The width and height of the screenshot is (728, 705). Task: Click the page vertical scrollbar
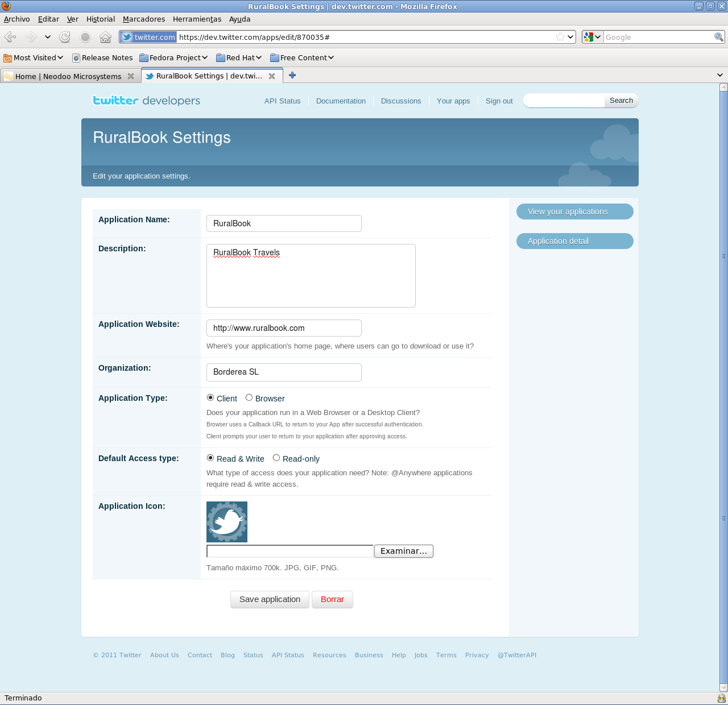[x=723, y=387]
